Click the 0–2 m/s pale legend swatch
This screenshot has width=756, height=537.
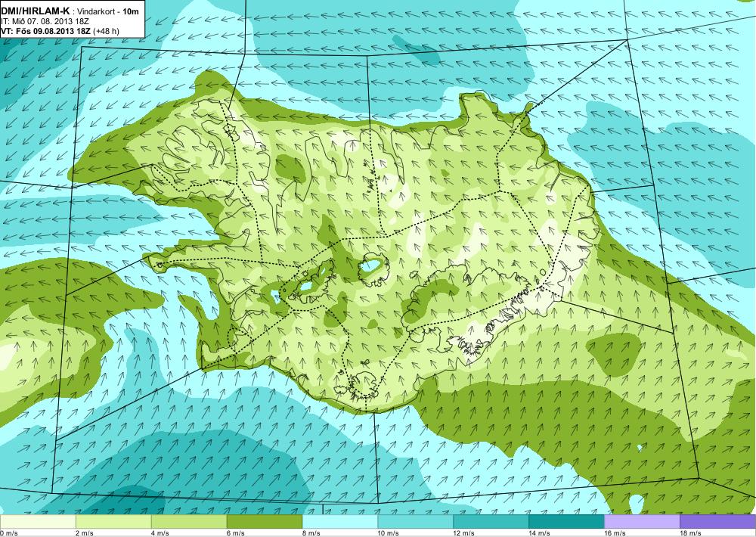38,522
